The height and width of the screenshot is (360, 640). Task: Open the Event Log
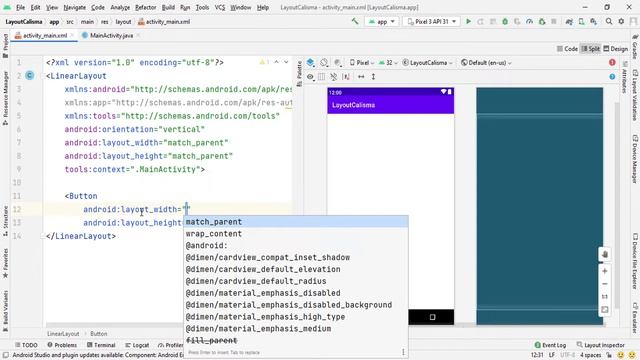tap(550, 345)
